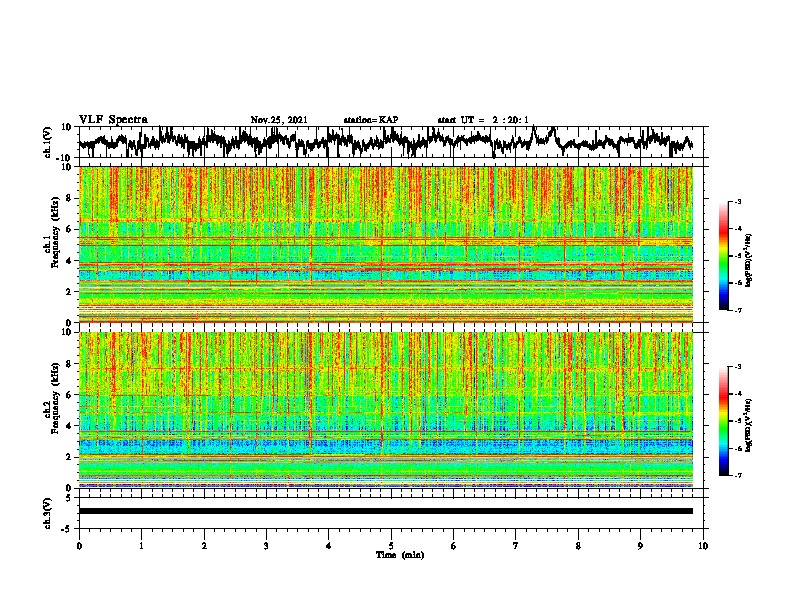The width and height of the screenshot is (792, 612).
Task: Click the "-5" tick on ch.3(V) axis
Action: pyautogui.click(x=66, y=529)
